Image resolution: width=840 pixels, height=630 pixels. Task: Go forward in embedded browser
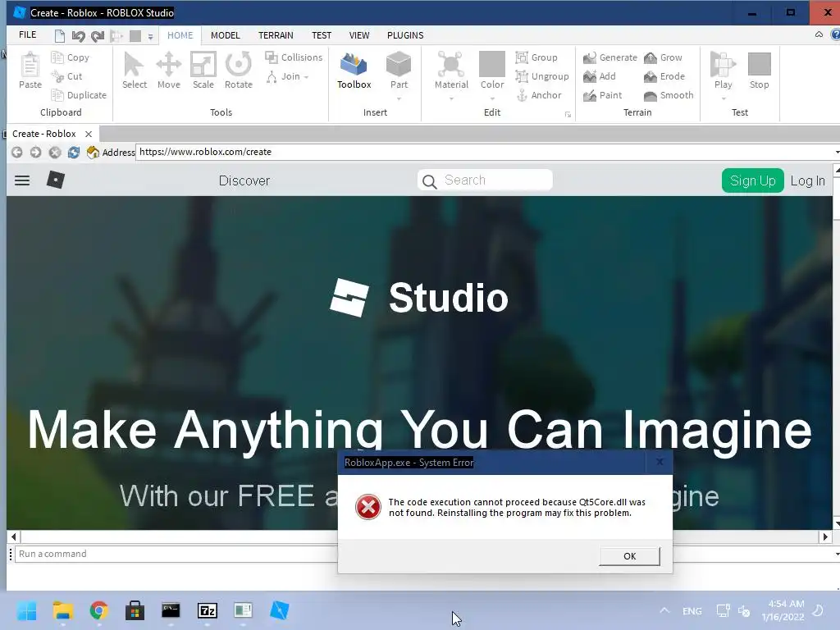point(35,152)
